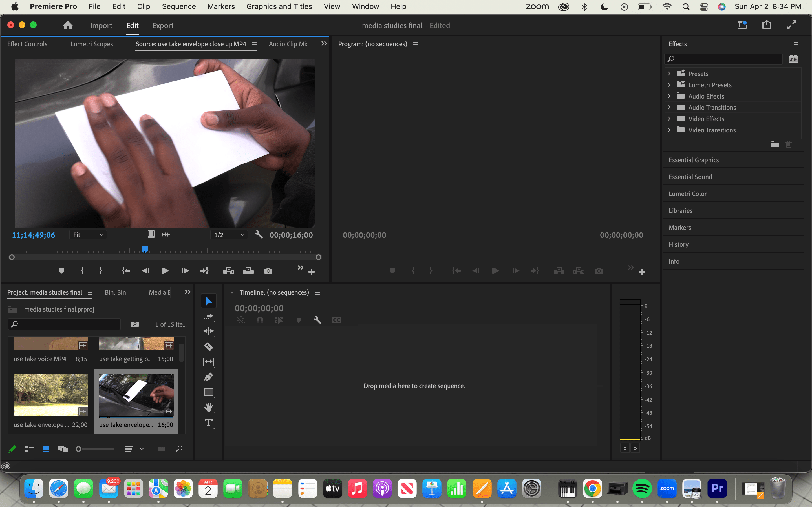Screen dimensions: 812x507
Task: Switch the Project panel to List View
Action: (x=29, y=449)
